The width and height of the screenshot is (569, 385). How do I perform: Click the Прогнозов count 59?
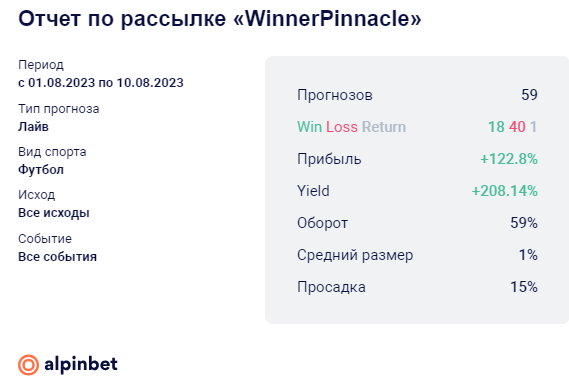pos(529,95)
